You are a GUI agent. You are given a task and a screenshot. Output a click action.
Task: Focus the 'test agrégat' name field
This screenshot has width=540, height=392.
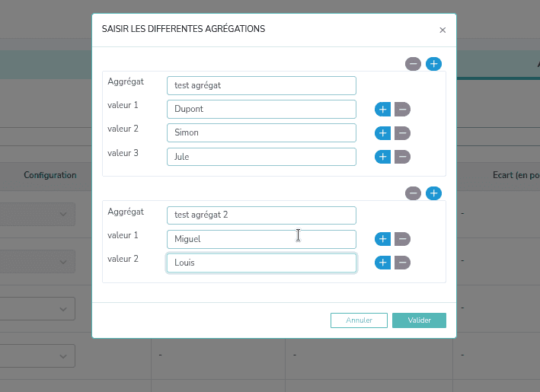(x=261, y=86)
